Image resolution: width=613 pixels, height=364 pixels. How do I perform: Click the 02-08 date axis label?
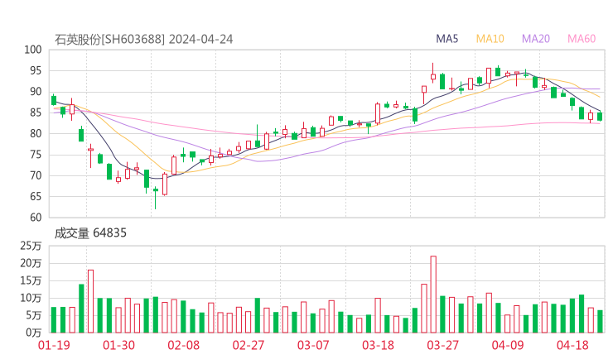tap(184, 345)
